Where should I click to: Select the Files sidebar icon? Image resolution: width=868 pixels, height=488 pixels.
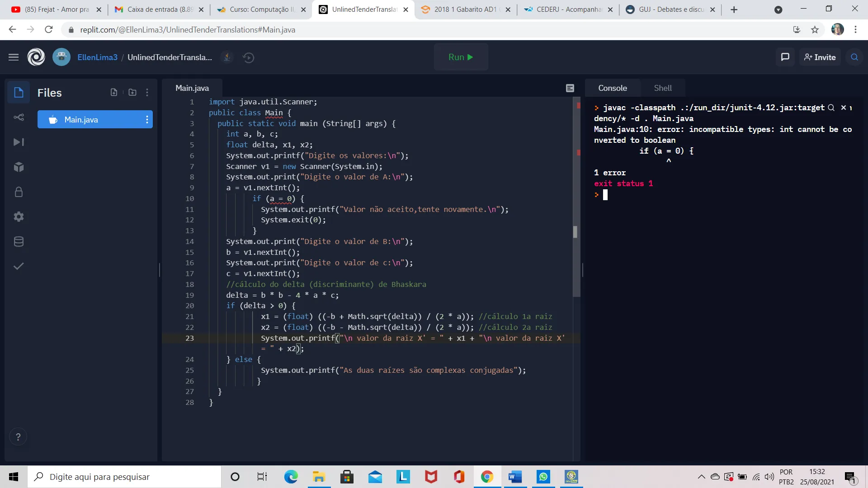tap(19, 93)
